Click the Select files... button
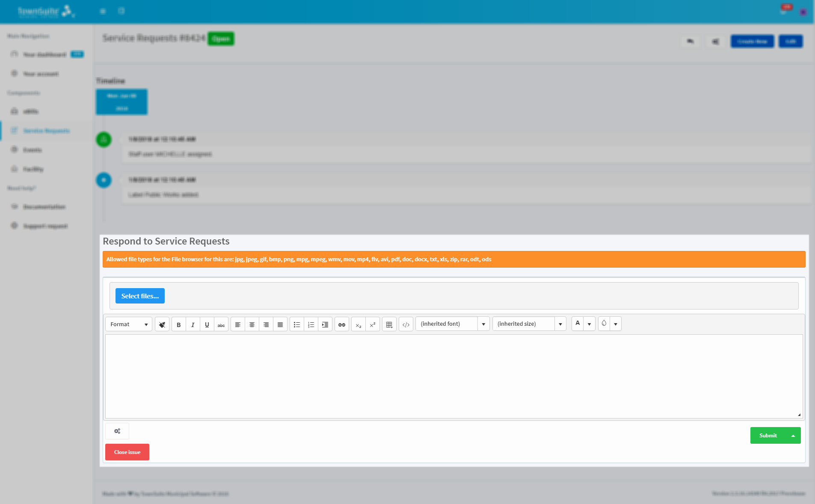The width and height of the screenshot is (815, 504). [x=140, y=296]
